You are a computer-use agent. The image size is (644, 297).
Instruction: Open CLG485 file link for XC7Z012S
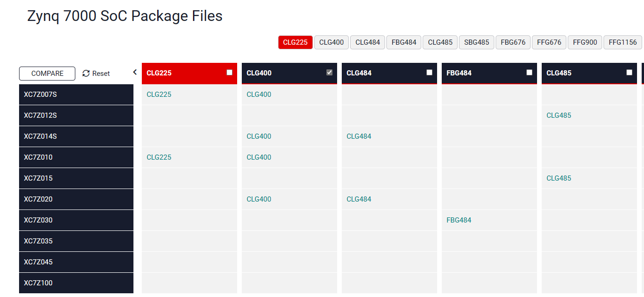click(559, 115)
